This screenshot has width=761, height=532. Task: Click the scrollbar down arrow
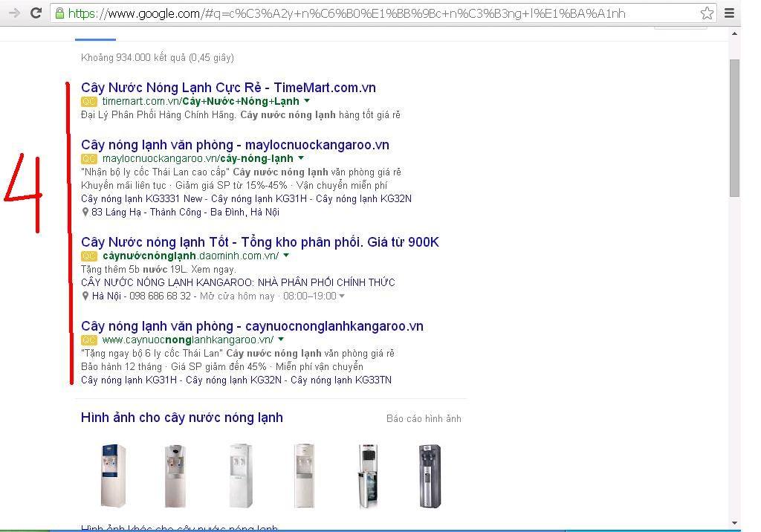[x=734, y=523]
